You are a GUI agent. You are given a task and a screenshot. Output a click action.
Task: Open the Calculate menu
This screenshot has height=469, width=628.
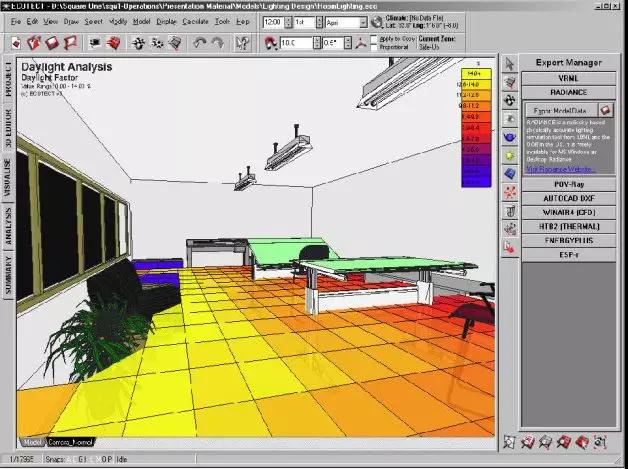pos(195,22)
